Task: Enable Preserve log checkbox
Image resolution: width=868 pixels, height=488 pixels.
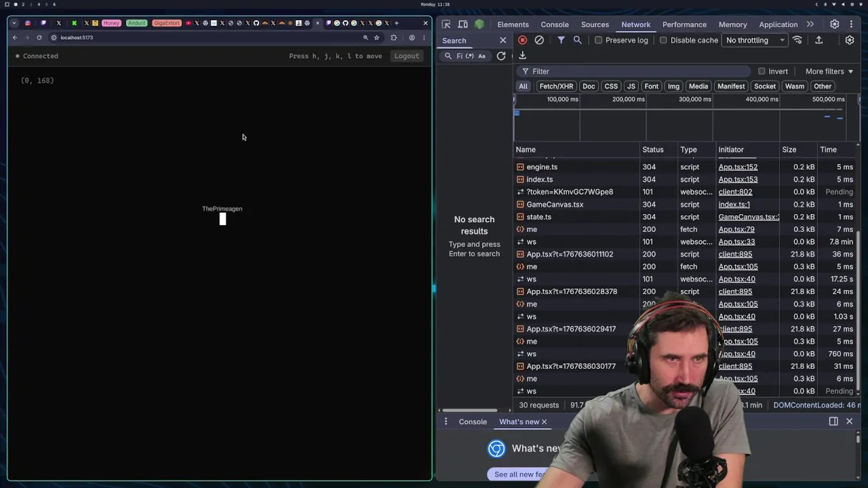Action: click(x=599, y=40)
